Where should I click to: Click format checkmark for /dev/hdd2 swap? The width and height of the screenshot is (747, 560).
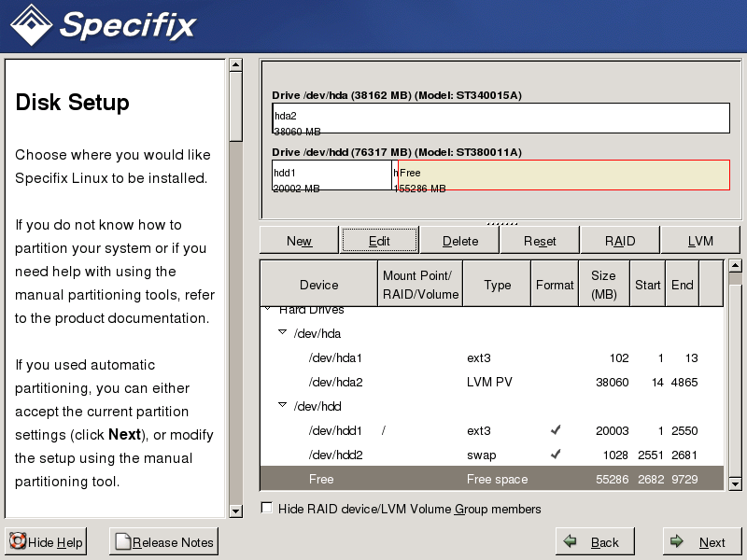tap(555, 455)
